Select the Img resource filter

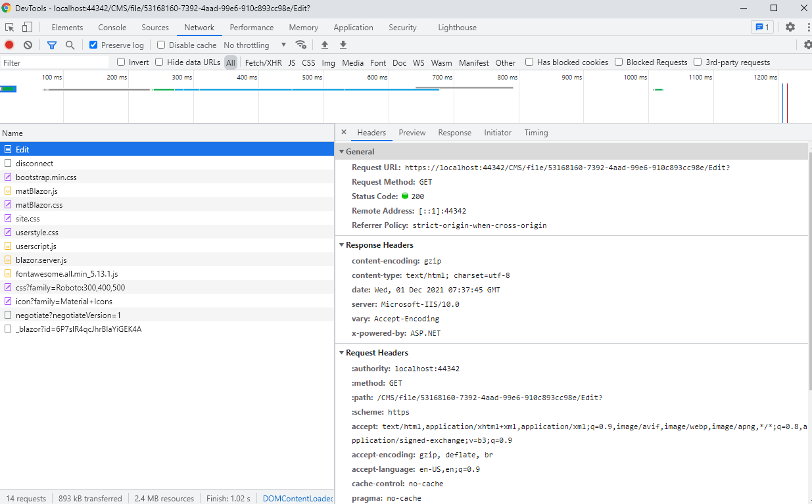click(x=330, y=62)
